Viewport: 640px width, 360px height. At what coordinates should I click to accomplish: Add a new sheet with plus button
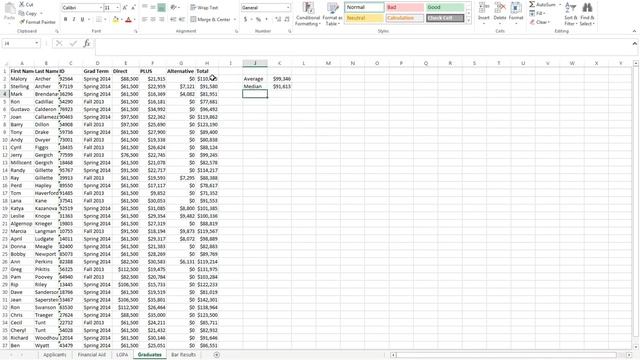[217, 355]
